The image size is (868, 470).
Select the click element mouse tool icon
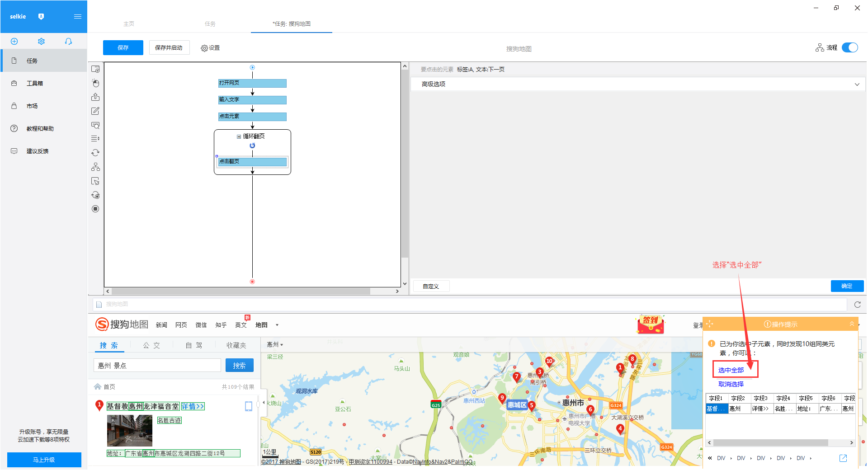pos(95,83)
